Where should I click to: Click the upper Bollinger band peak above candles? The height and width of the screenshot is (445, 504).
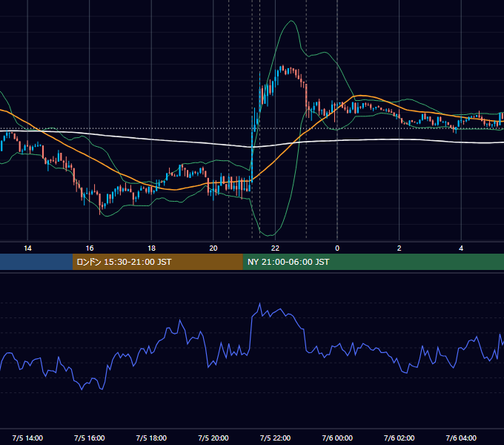[291, 21]
